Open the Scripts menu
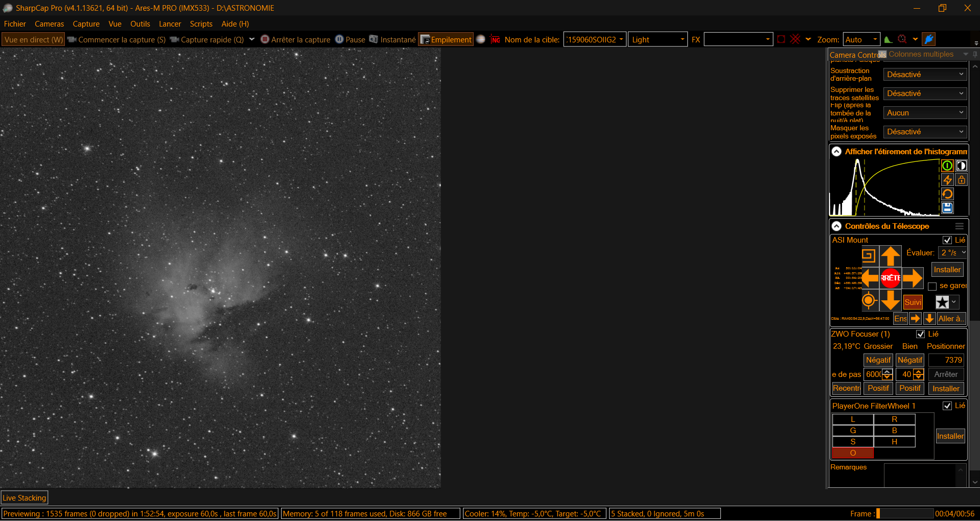Screen dimensions: 980x521 [201, 24]
